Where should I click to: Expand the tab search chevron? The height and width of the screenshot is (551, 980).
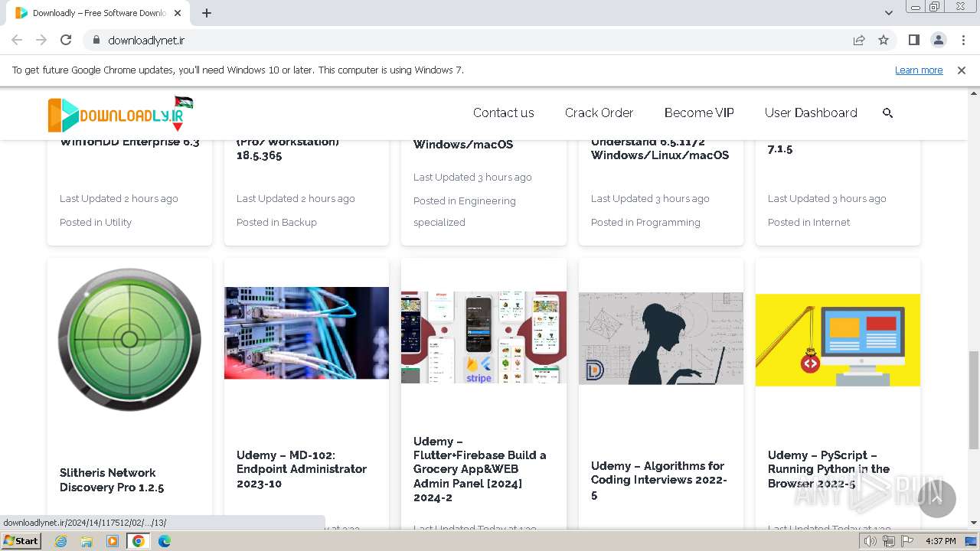click(x=889, y=13)
